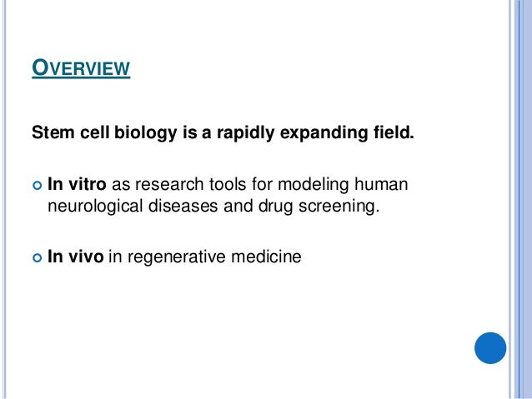The width and height of the screenshot is (532, 399).
Task: Click the bullet ring beside In vitro
Action: click(37, 186)
